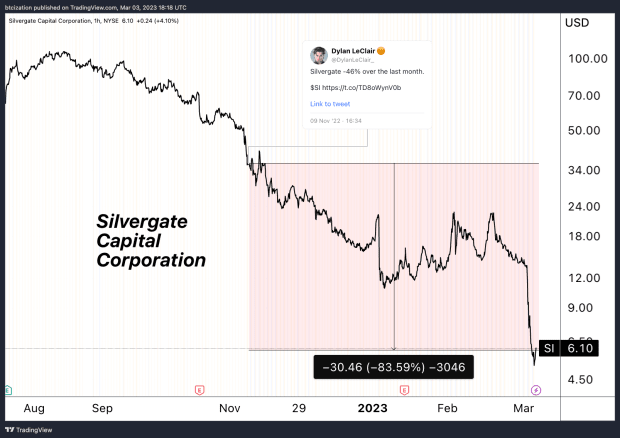The image size is (620, 438).
Task: Open the red earnings marker under 2023
Action: 404,388
